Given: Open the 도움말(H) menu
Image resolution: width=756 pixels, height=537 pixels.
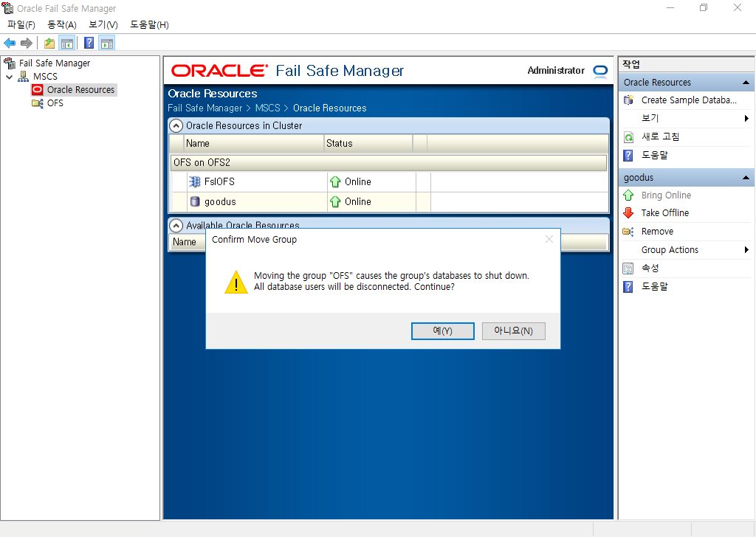Looking at the screenshot, I should tap(149, 24).
